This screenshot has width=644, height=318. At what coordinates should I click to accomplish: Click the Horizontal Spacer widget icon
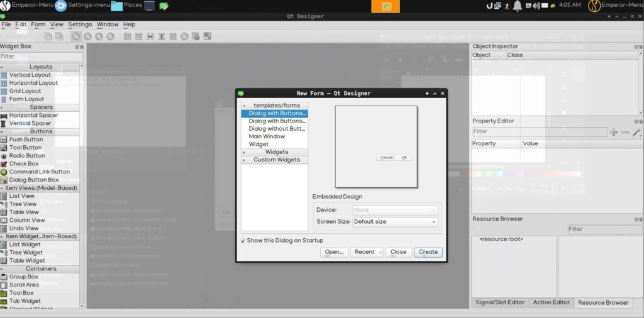click(x=4, y=115)
